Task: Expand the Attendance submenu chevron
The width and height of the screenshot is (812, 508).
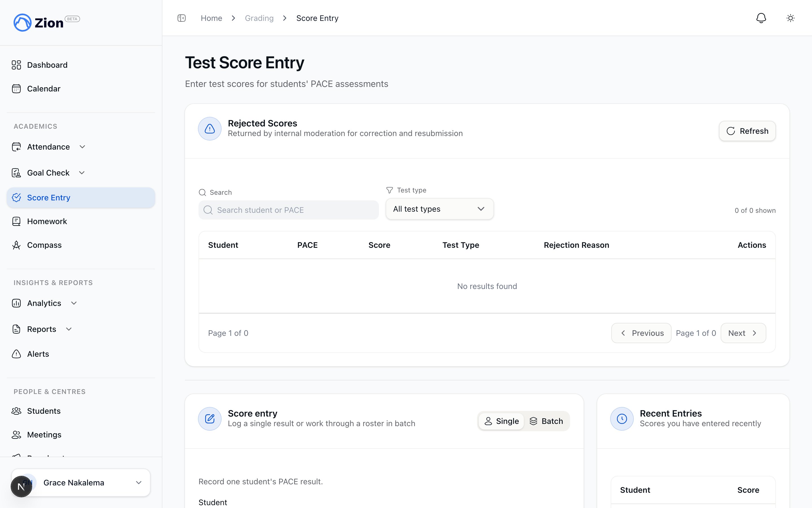Action: tap(82, 147)
